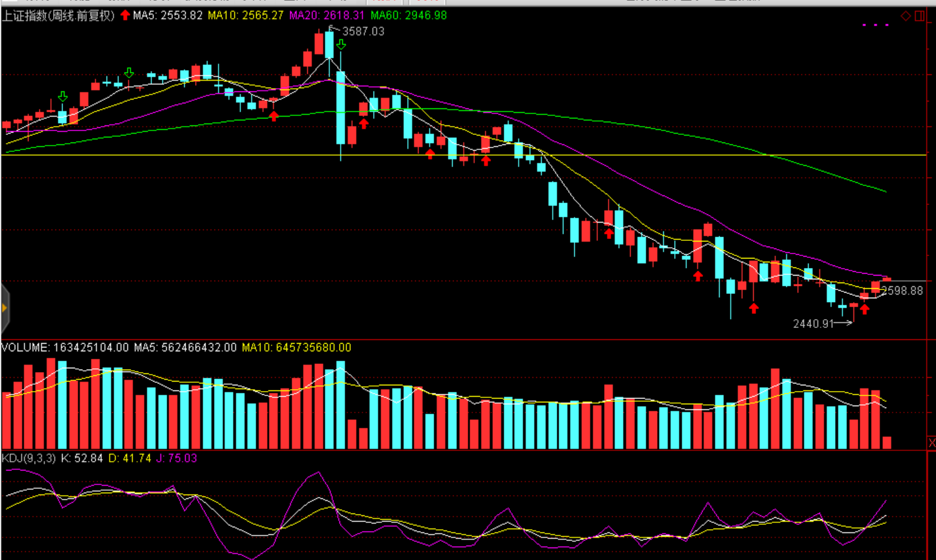The height and width of the screenshot is (560, 936).
Task: Open the KDJ(9,3,3) indicator settings label
Action: pyautogui.click(x=28, y=458)
